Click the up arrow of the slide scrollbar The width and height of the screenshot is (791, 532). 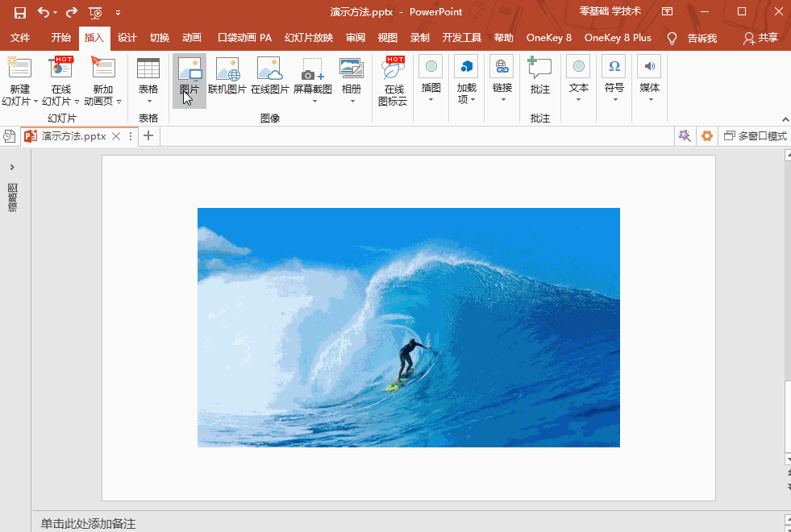click(x=788, y=155)
